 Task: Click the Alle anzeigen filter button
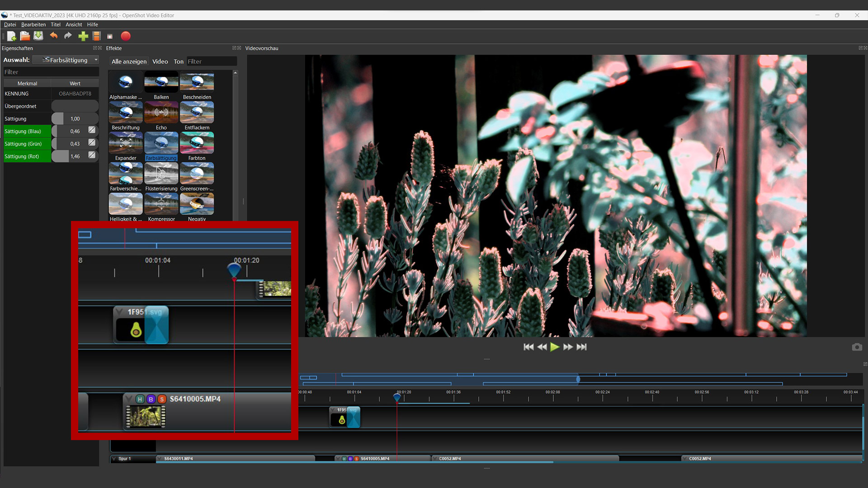pos(129,61)
